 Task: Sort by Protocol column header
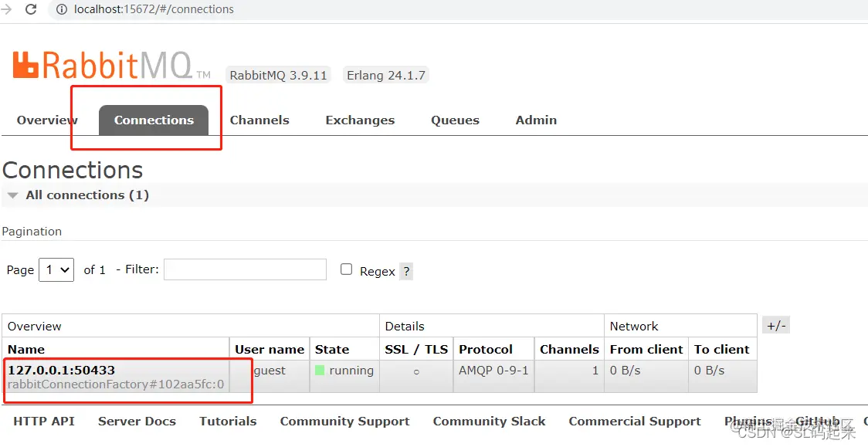coord(486,349)
